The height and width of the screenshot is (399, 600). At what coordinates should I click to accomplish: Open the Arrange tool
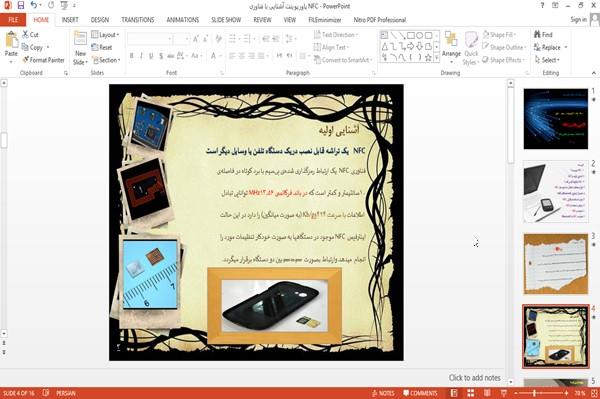tap(451, 48)
